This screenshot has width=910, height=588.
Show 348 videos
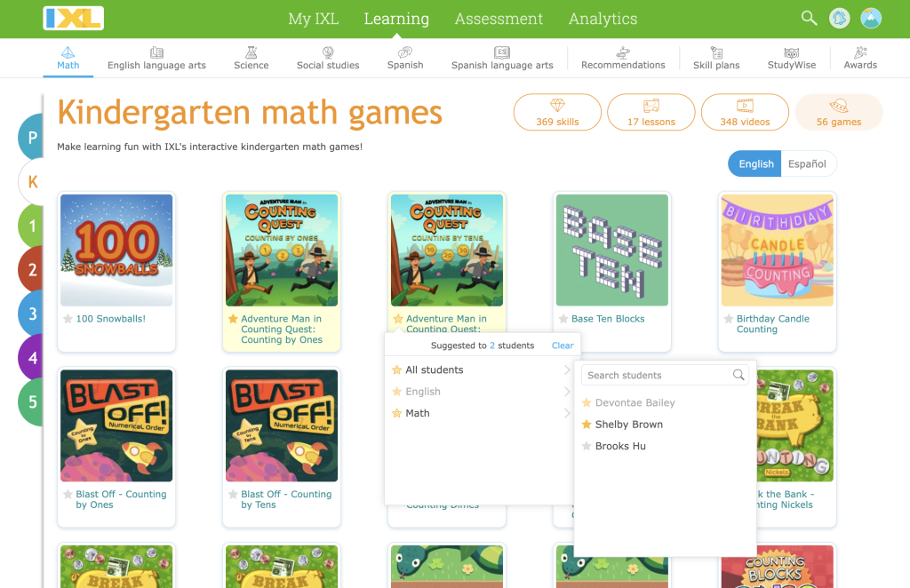(746, 112)
